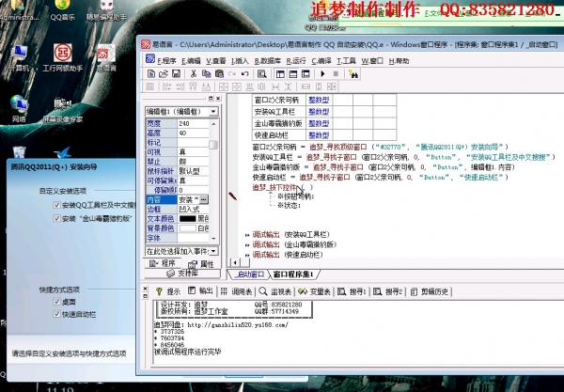Close the left property panel with its X button
This screenshot has height=392, width=564.
pyautogui.click(x=218, y=98)
